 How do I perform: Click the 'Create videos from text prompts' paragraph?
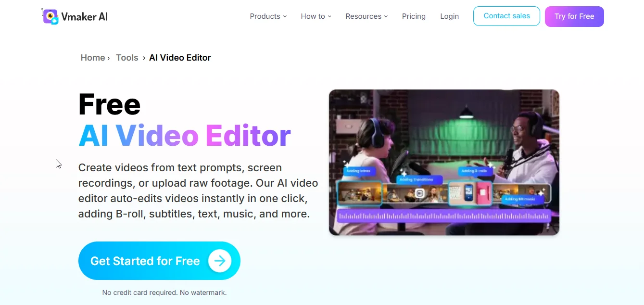pos(198,191)
